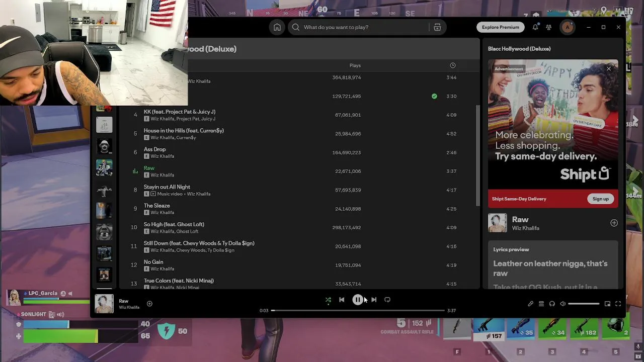Skip to the next track
Viewport: 644px width, 362px height.
(373, 300)
